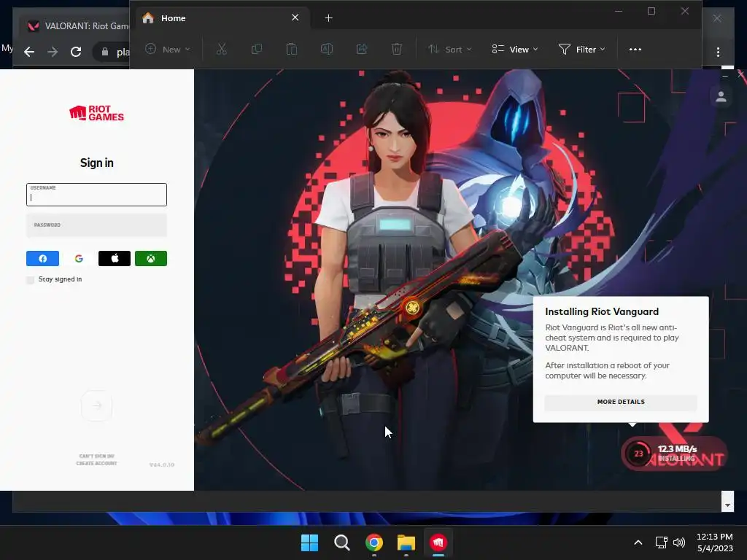Open Riot Client from the taskbar
This screenshot has height=560, width=747.
tap(438, 542)
